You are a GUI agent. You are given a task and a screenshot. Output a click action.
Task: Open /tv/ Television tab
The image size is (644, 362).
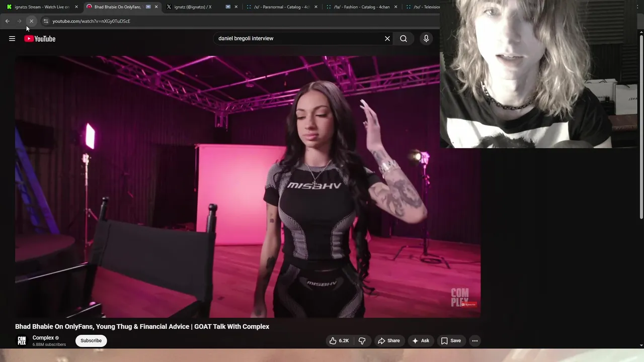(422, 7)
